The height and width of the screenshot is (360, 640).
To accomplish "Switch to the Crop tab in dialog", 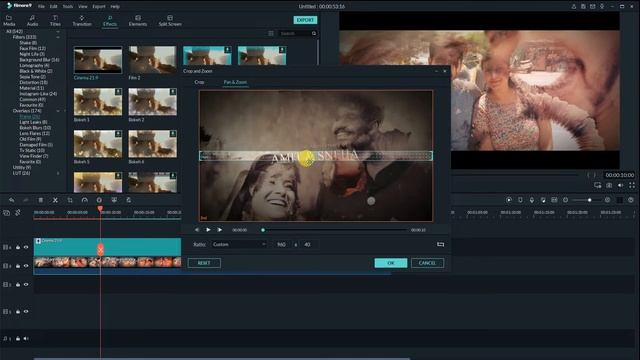I will point(199,82).
